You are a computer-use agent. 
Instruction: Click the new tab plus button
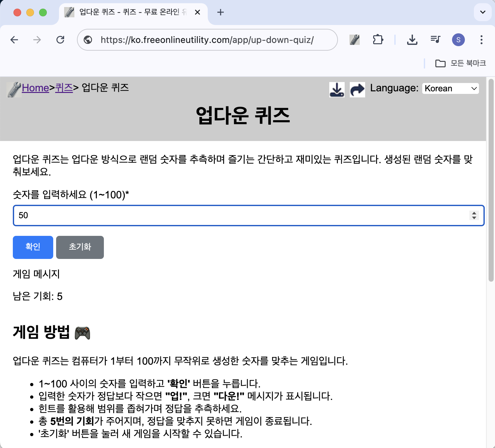220,12
